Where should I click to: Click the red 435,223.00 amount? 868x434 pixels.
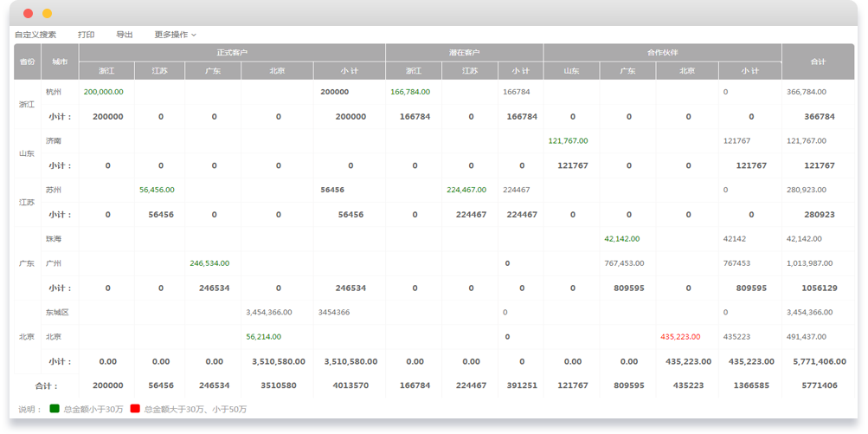coord(680,336)
